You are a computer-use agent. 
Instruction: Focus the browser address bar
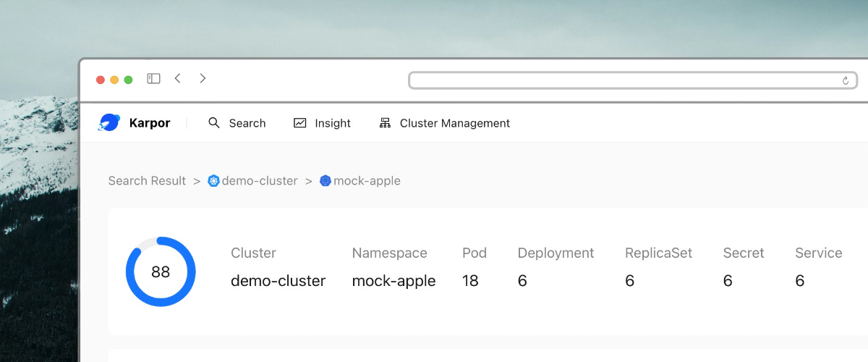[622, 80]
